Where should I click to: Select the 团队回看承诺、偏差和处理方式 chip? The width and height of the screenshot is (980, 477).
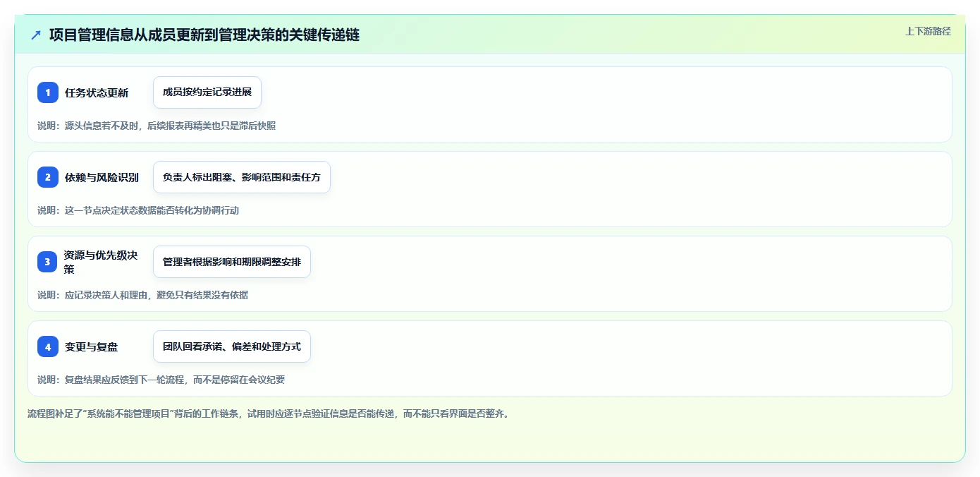click(232, 346)
